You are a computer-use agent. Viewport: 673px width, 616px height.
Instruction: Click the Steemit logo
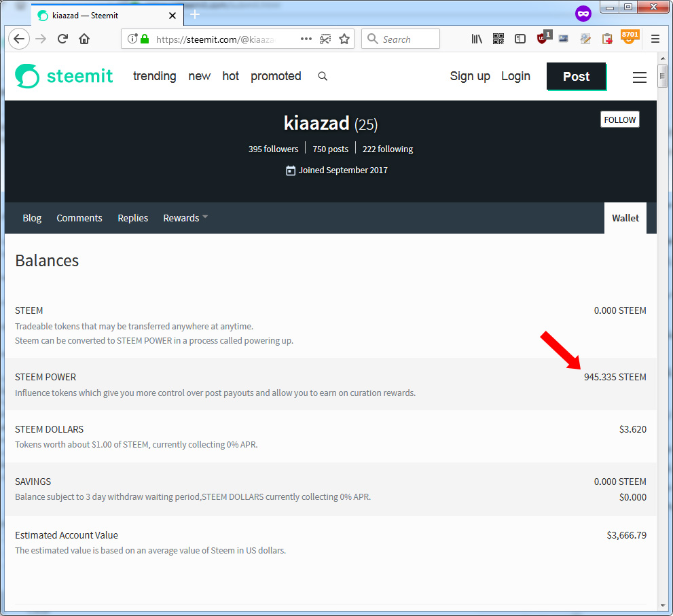point(64,76)
